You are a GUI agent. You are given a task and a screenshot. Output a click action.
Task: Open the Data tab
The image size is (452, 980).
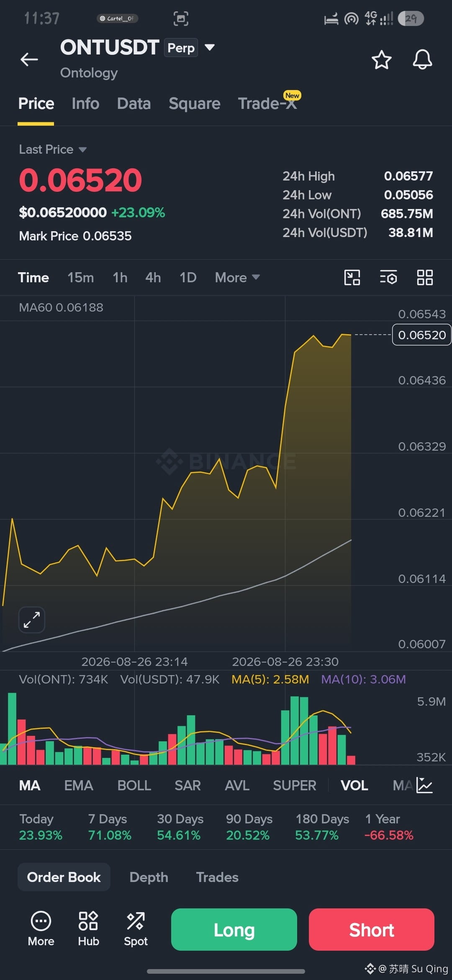tap(134, 103)
